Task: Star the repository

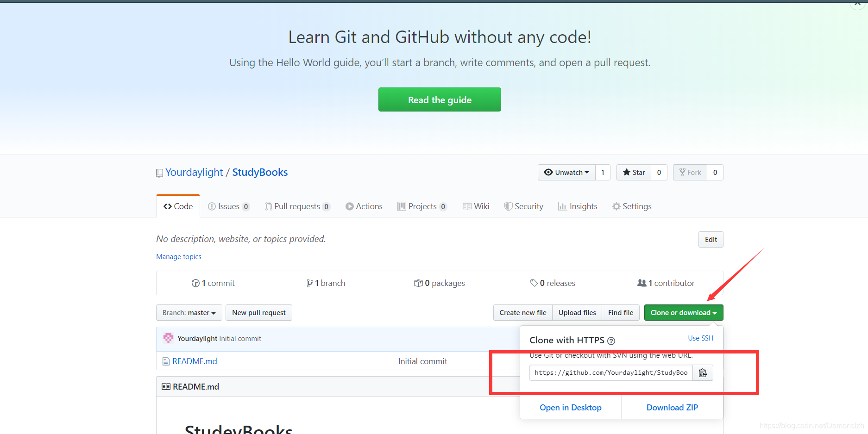Action: [634, 172]
